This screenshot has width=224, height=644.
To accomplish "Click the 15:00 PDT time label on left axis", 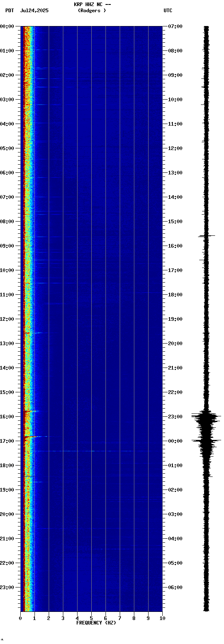I will pos(7,392).
